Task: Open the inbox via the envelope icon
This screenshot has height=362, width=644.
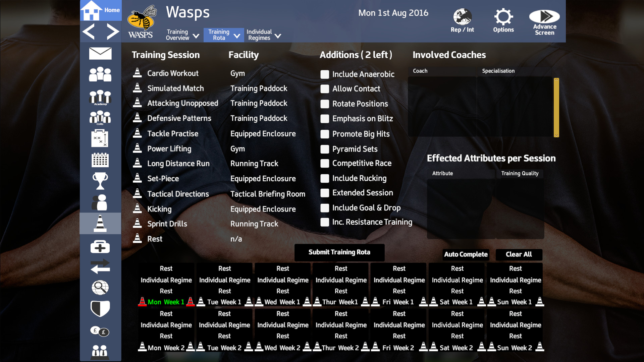Action: tap(100, 53)
